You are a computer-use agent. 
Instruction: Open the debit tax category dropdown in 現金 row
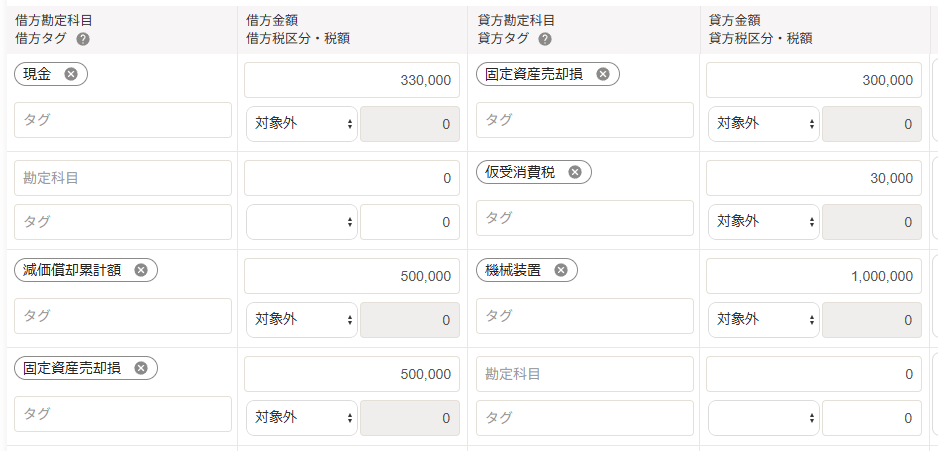(302, 124)
